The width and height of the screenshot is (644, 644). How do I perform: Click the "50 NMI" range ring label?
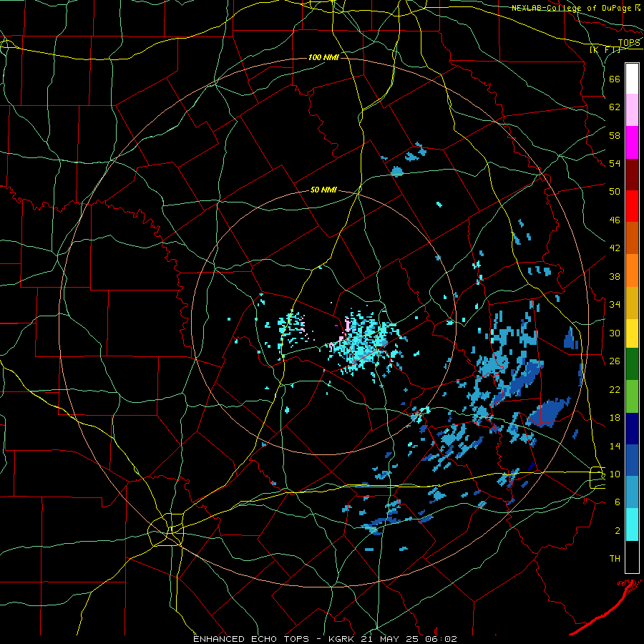click(x=323, y=190)
